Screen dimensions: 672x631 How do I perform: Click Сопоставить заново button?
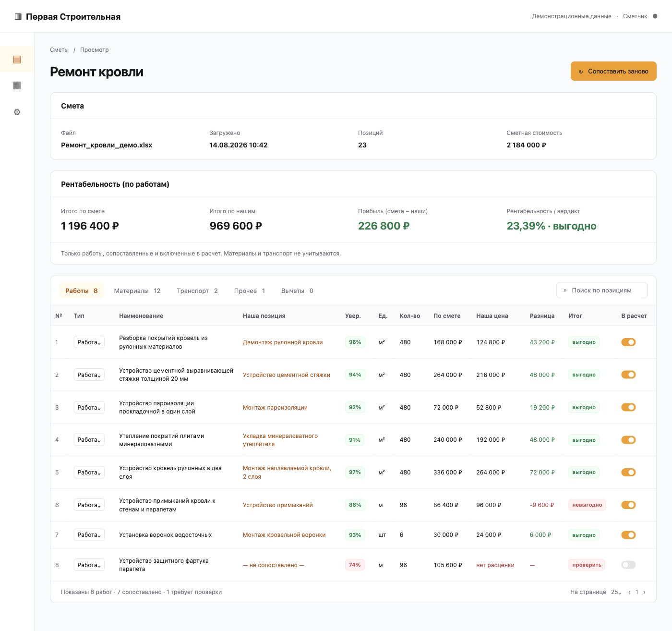613,71
